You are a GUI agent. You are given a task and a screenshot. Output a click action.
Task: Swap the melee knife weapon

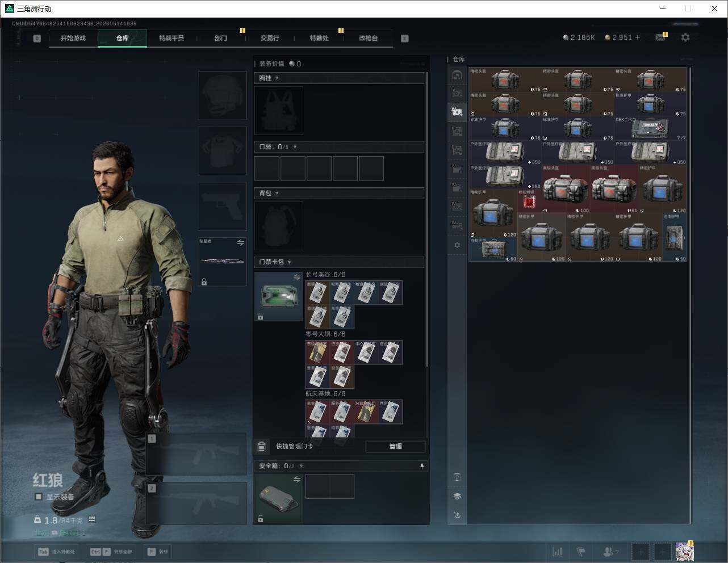click(241, 242)
